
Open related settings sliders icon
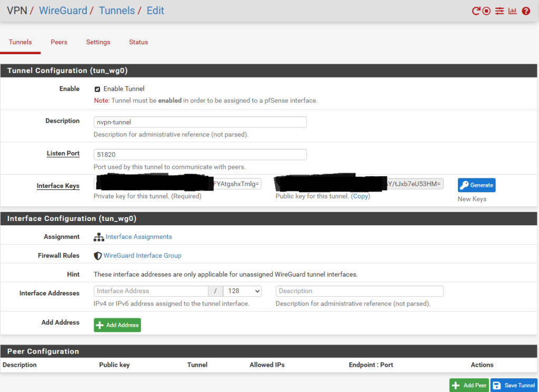click(x=500, y=11)
